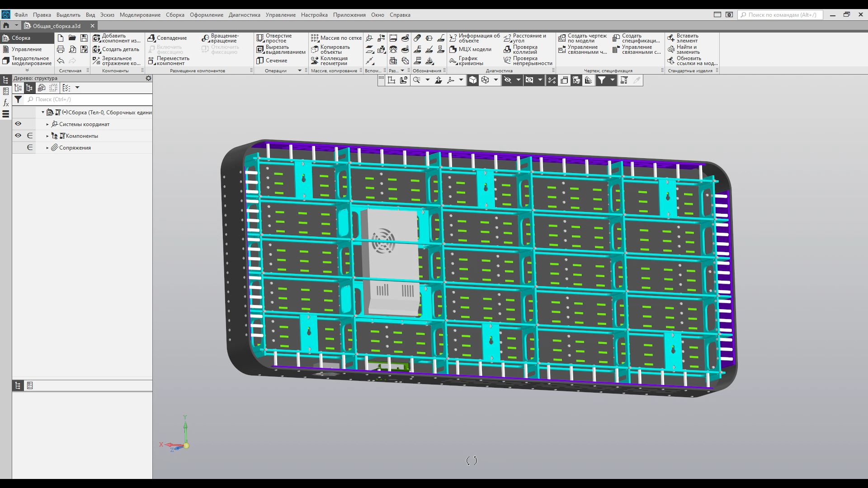The width and height of the screenshot is (868, 488).
Task: Open the 'Диагностика' menu
Action: pyautogui.click(x=244, y=15)
